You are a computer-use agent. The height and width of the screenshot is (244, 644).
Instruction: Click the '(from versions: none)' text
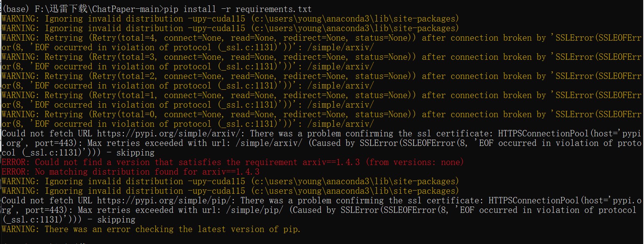click(x=414, y=162)
